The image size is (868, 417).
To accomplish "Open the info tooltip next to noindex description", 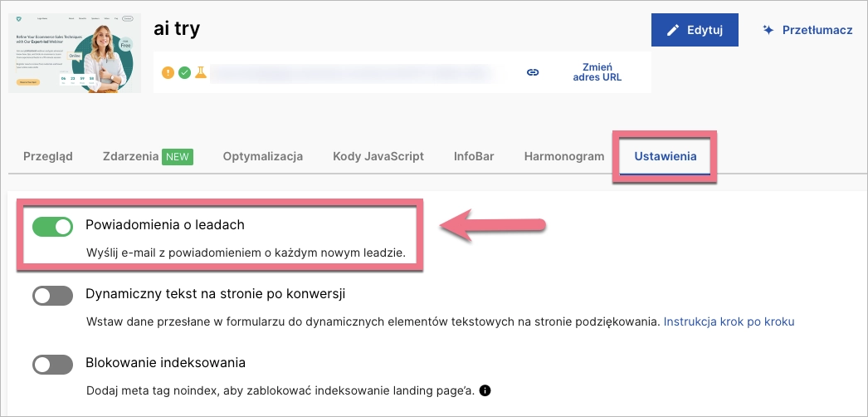I will tap(485, 390).
